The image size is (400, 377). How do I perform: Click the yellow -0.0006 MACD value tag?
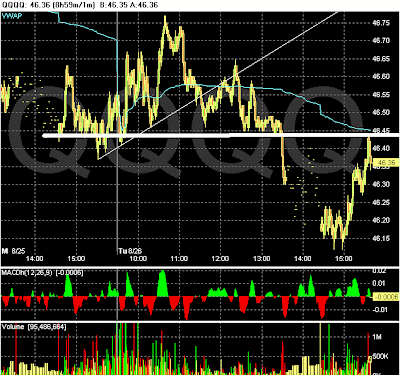386,297
